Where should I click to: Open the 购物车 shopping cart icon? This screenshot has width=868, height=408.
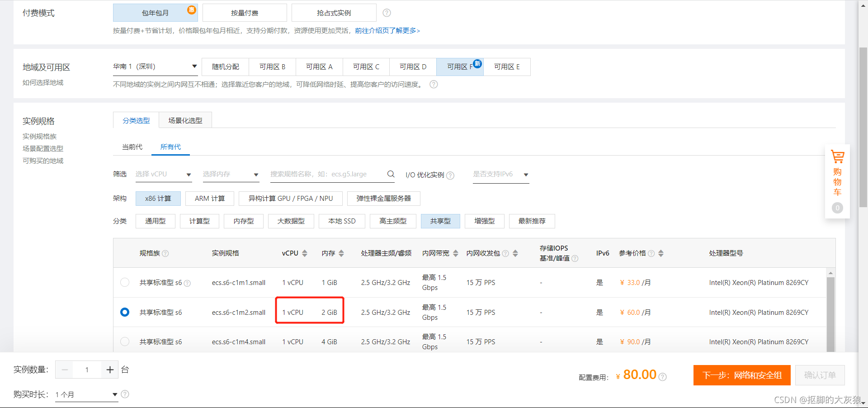[x=837, y=157]
